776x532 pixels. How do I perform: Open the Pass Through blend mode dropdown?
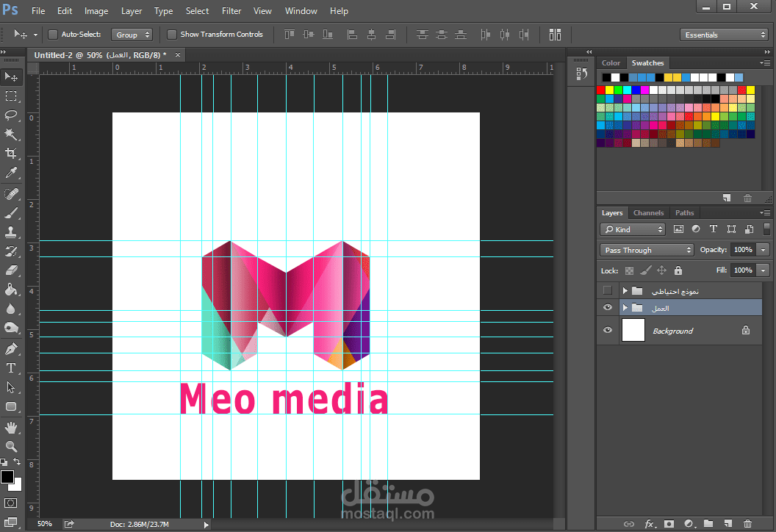(647, 250)
